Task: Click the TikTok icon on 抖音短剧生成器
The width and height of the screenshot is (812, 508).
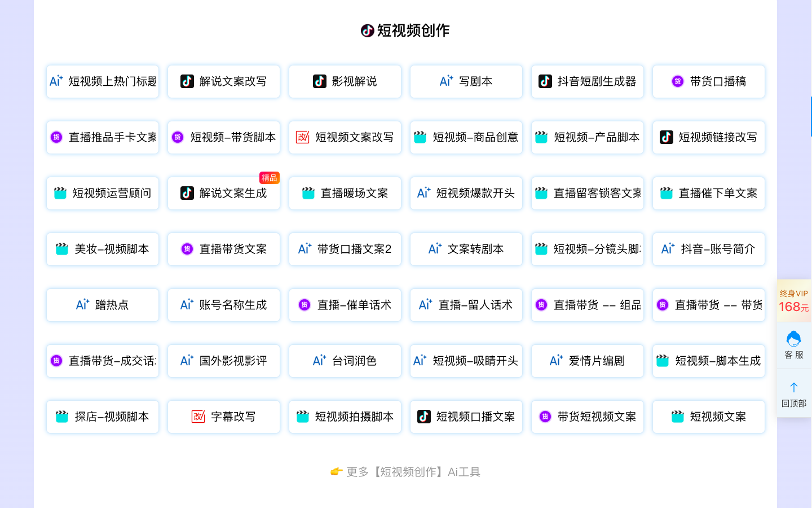Action: [545, 81]
